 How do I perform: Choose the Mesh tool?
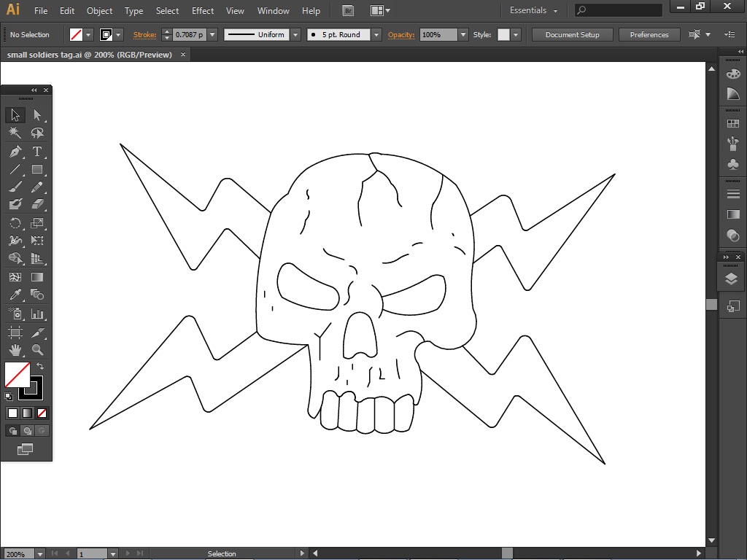click(x=15, y=277)
